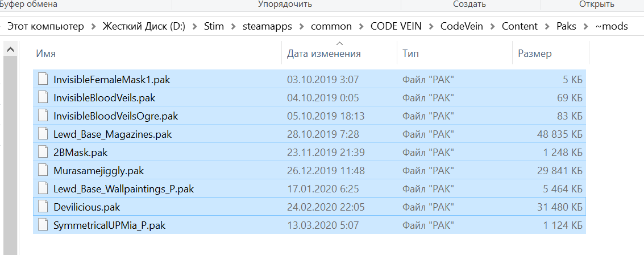
Task: Click the SymmetricalUPMia_P.pak file icon
Action: point(43,225)
